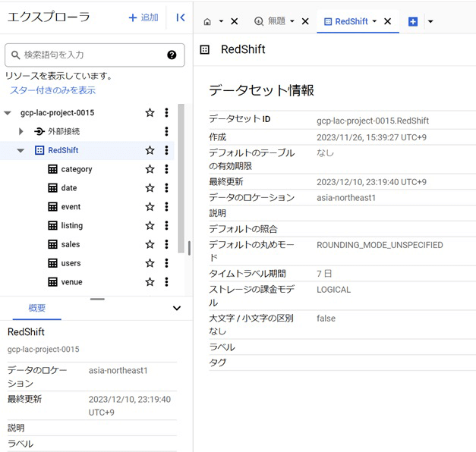476x452 pixels.
Task: Click ROUNDING_MODE_UNSPECIFIED value
Action: tap(380, 245)
